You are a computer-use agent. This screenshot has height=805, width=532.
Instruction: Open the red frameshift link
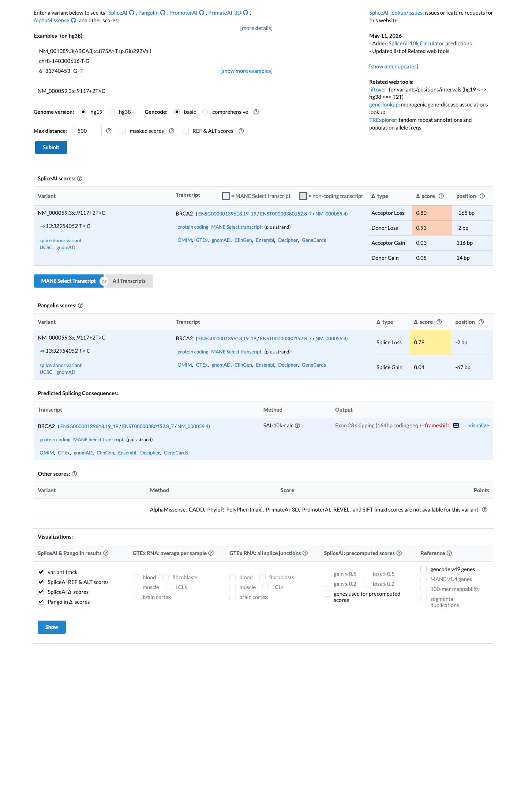pos(437,426)
